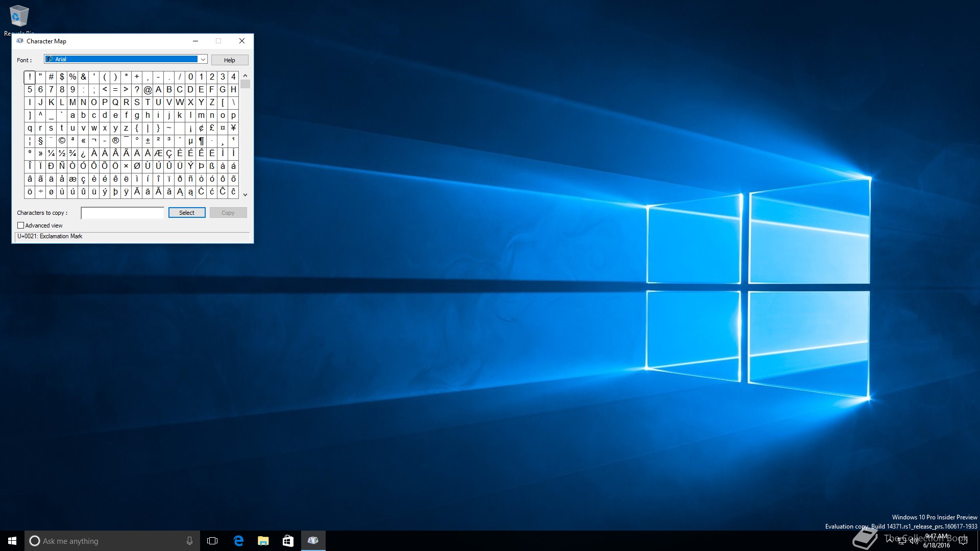Open Microsoft Edge from the taskbar

coord(238,541)
